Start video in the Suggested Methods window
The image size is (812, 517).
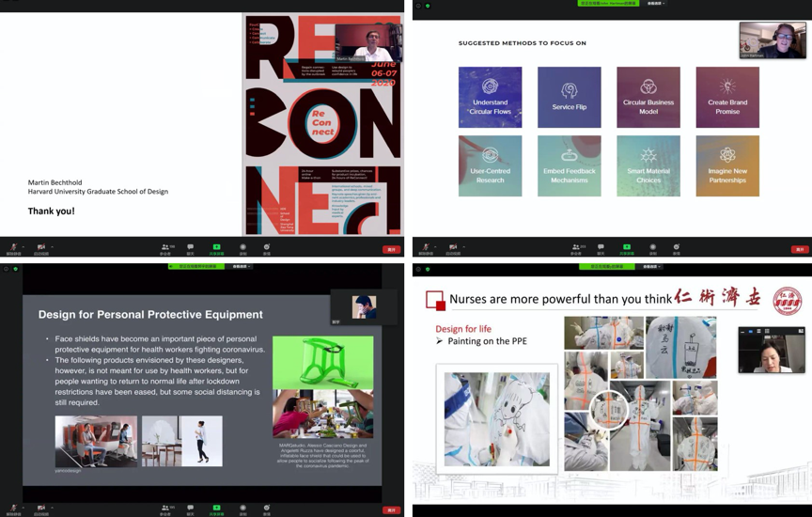point(453,248)
